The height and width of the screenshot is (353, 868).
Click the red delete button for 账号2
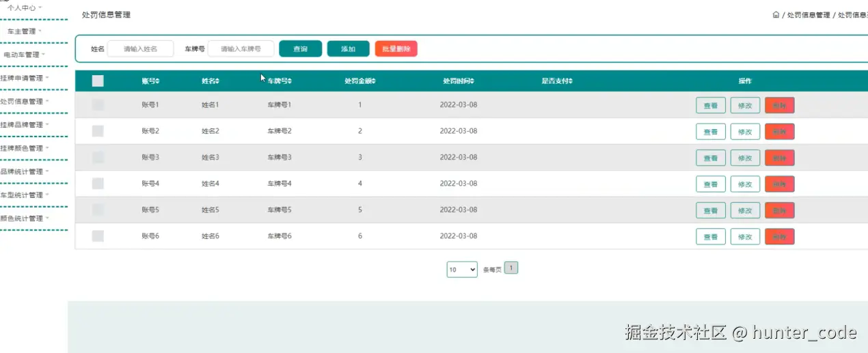coord(780,132)
